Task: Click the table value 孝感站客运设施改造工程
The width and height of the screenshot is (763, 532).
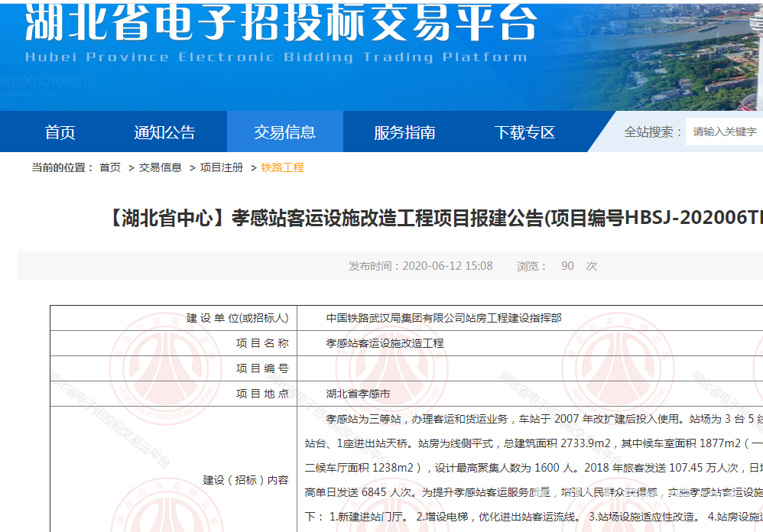Action: [385, 343]
